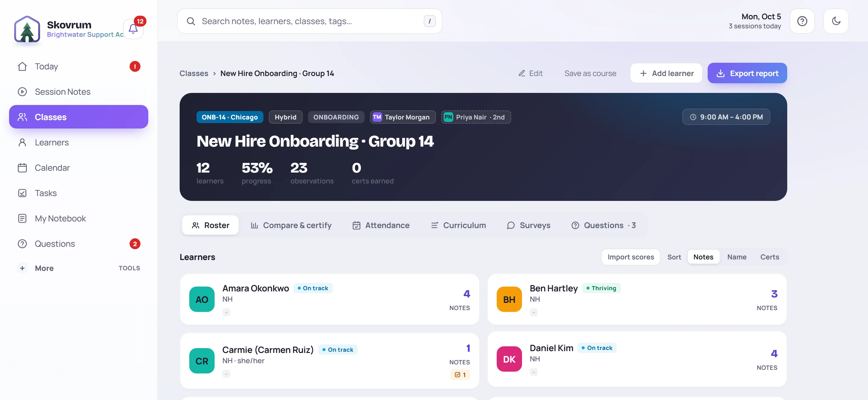
Task: Expand the More tools section
Action: coord(78,268)
